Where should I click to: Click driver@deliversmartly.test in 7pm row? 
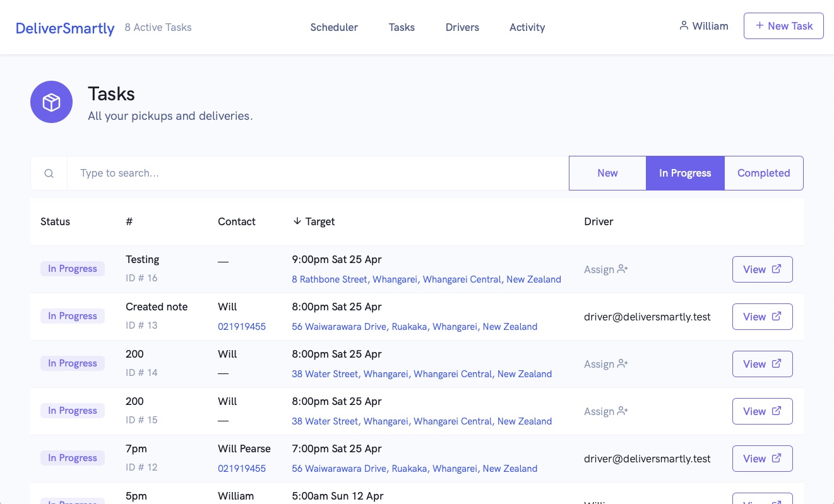(647, 459)
